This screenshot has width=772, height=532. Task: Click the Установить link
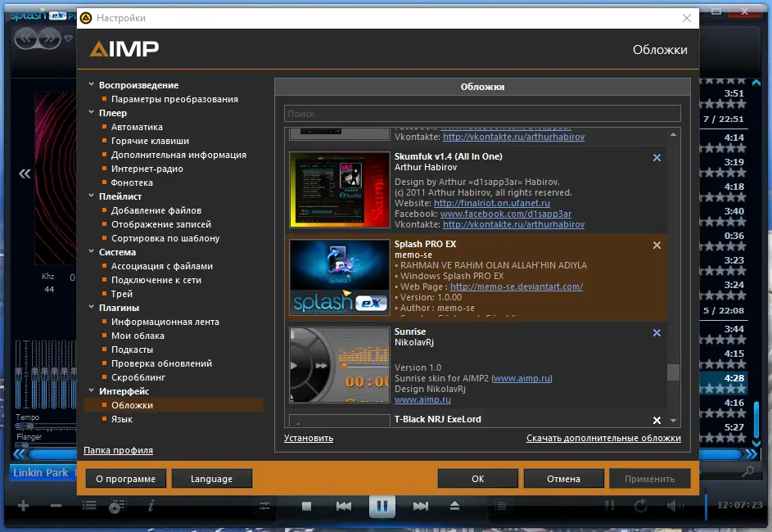(308, 438)
